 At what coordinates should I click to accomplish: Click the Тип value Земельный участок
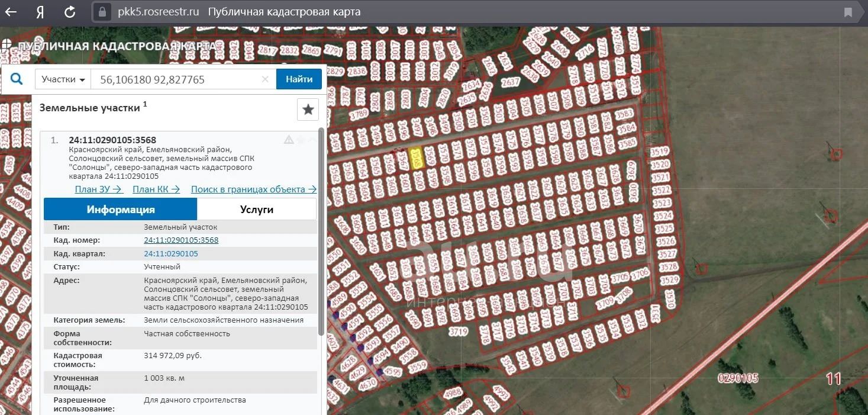click(x=180, y=227)
